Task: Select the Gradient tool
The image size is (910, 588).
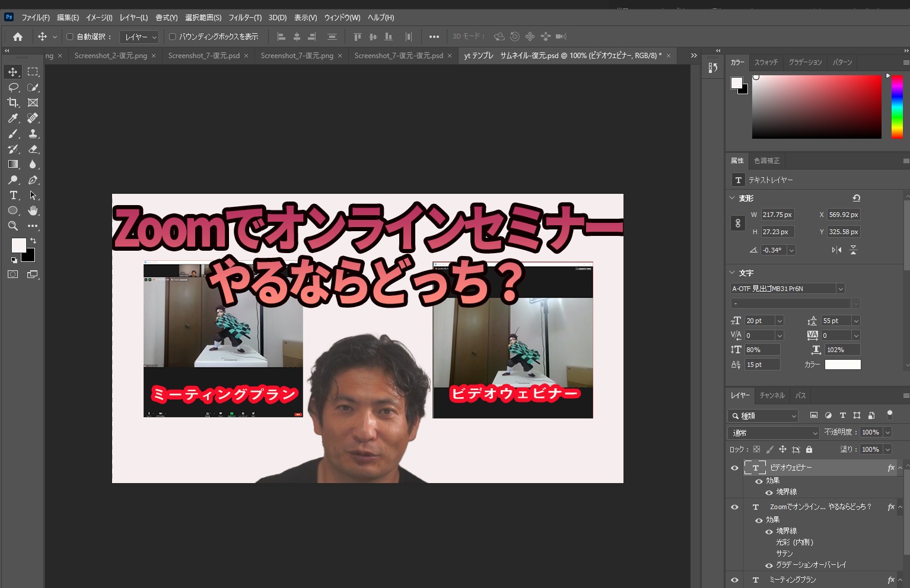Action: (13, 164)
